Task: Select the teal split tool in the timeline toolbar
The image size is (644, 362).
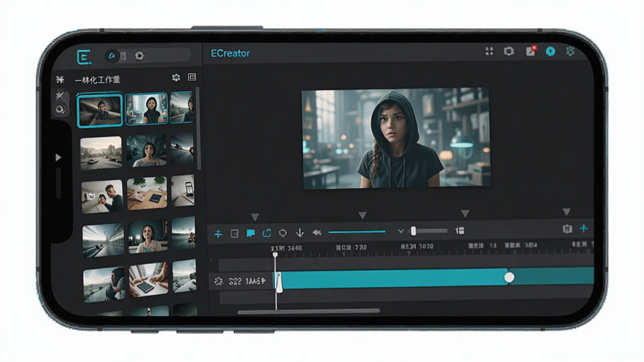Action: (x=218, y=234)
